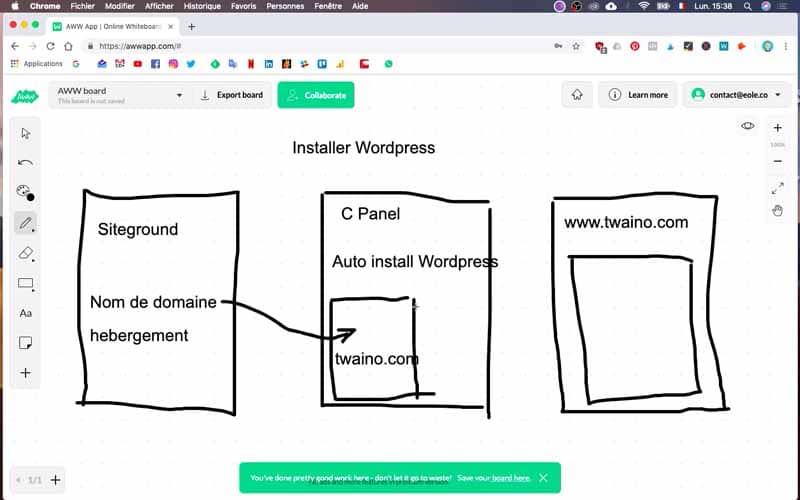Open the Learn more info button
Screen dimensions: 800x500
638,95
